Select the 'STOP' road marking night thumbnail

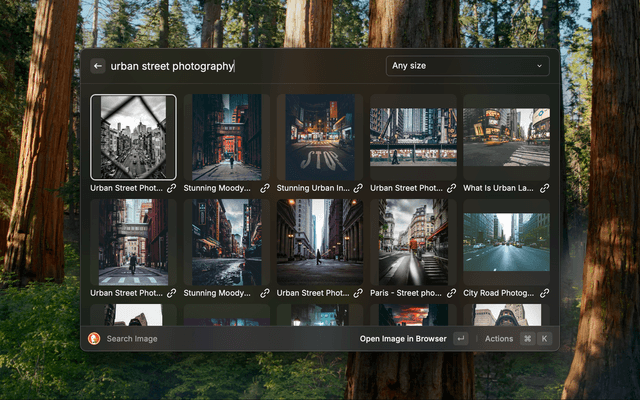tap(319, 137)
